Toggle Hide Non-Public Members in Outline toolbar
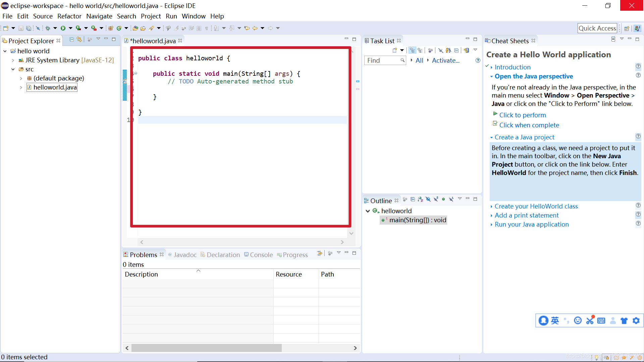644x362 pixels. pos(443,199)
